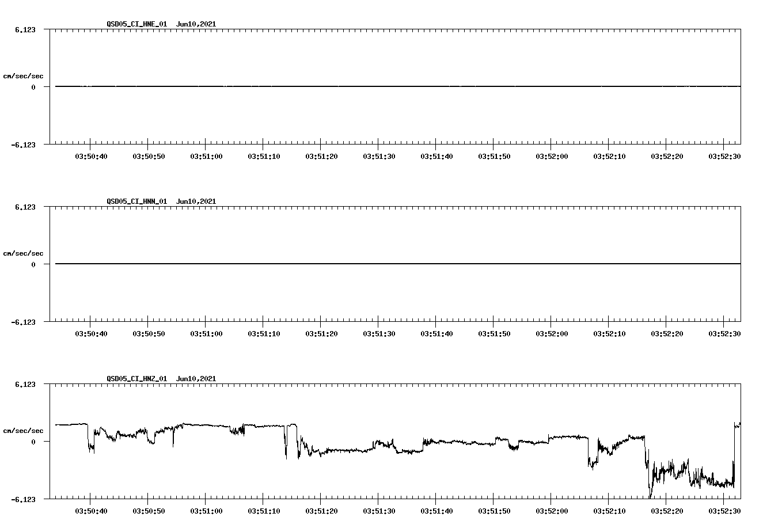Click the 03:50:50 time label under the HNN plot

tap(149, 334)
